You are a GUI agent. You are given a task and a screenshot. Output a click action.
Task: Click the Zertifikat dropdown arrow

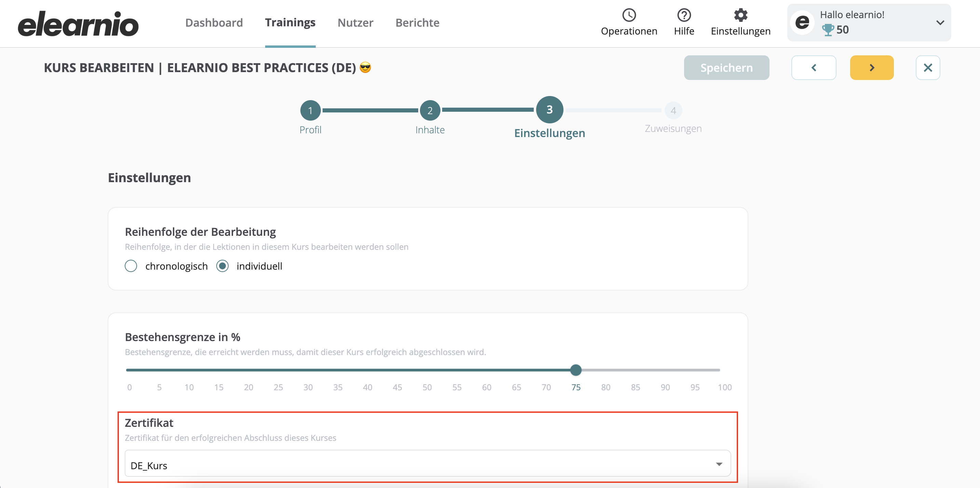point(719,464)
